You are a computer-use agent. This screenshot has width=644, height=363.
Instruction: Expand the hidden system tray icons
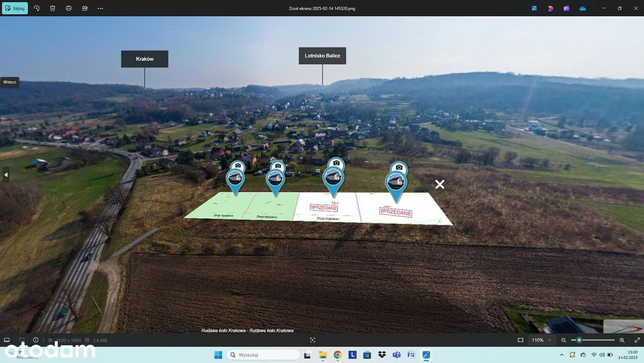click(x=562, y=355)
